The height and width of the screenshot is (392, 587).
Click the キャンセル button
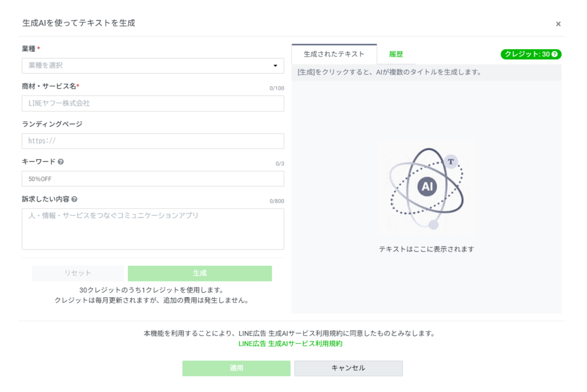click(x=348, y=368)
